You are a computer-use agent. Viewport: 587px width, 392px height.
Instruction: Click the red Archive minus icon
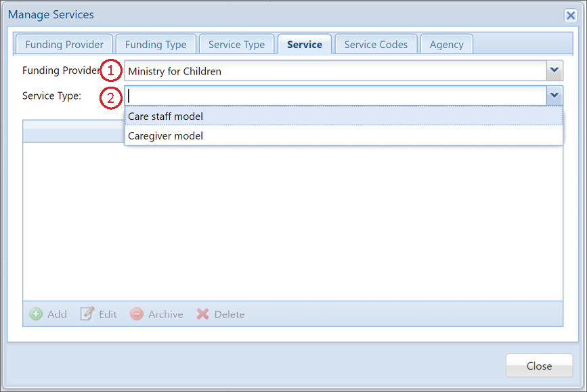pyautogui.click(x=137, y=313)
